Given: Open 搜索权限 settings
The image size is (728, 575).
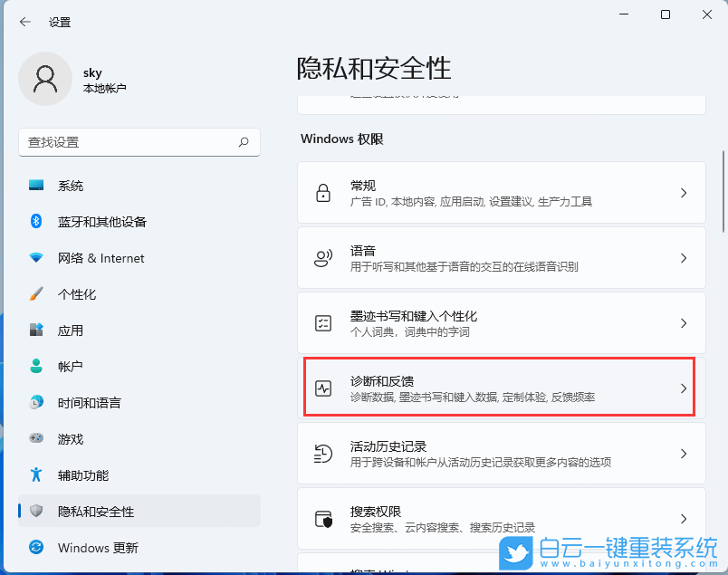Looking at the screenshot, I should coord(502,519).
